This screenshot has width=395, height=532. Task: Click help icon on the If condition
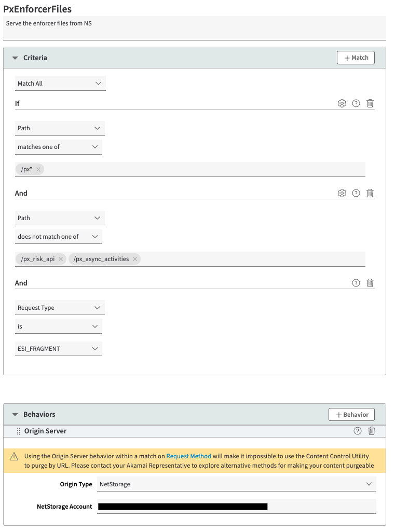click(356, 103)
